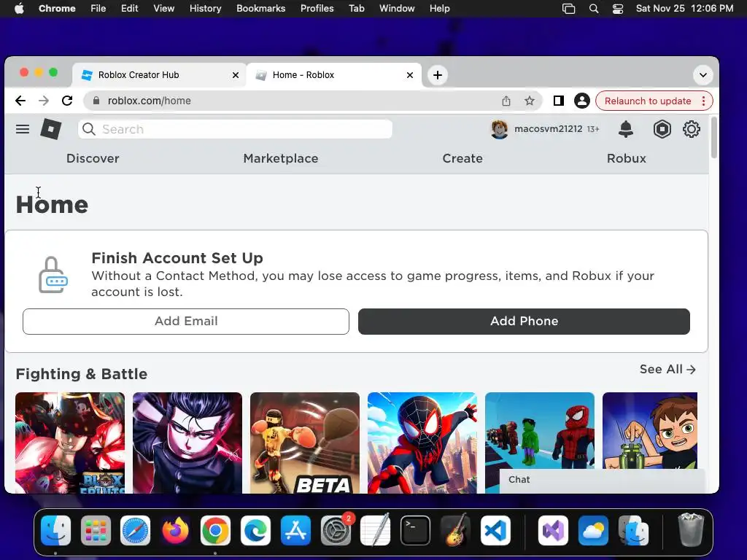Click the Apple menu logo
Screen dimensions: 747x560
[19, 9]
